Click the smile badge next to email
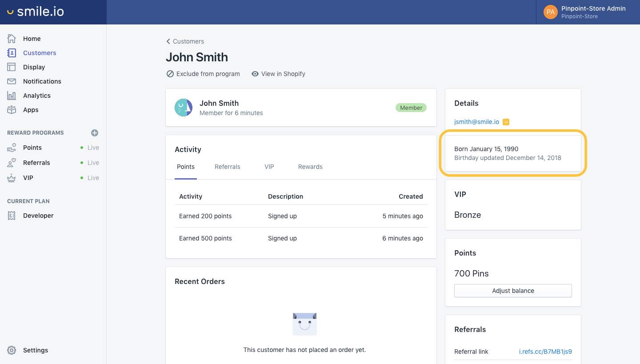 [x=506, y=122]
